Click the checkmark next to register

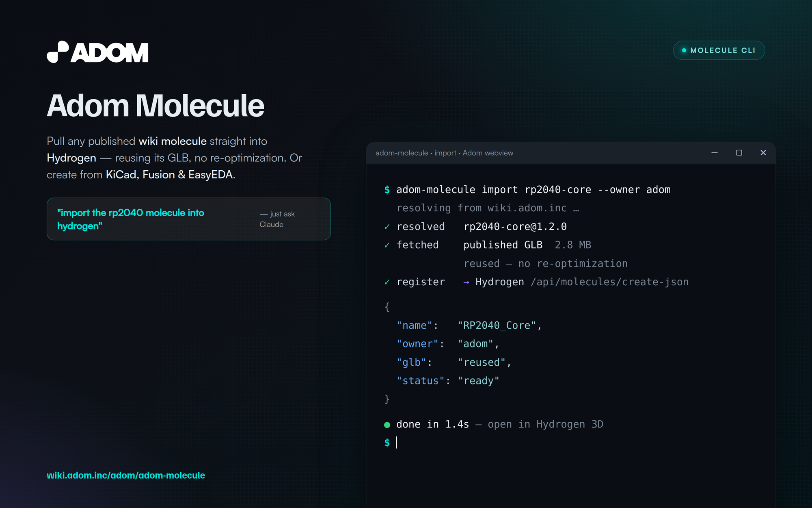[x=387, y=282]
